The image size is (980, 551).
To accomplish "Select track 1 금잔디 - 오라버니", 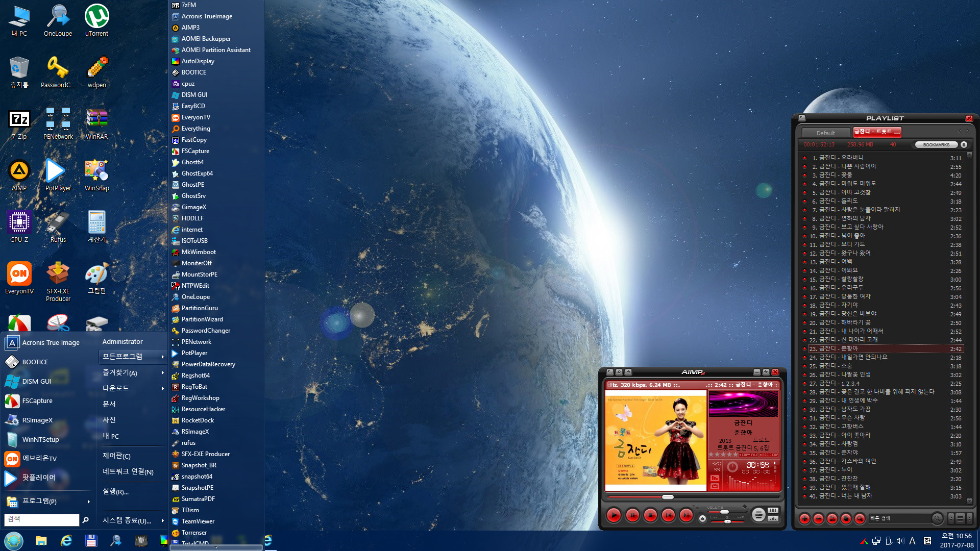I will pyautogui.click(x=882, y=158).
